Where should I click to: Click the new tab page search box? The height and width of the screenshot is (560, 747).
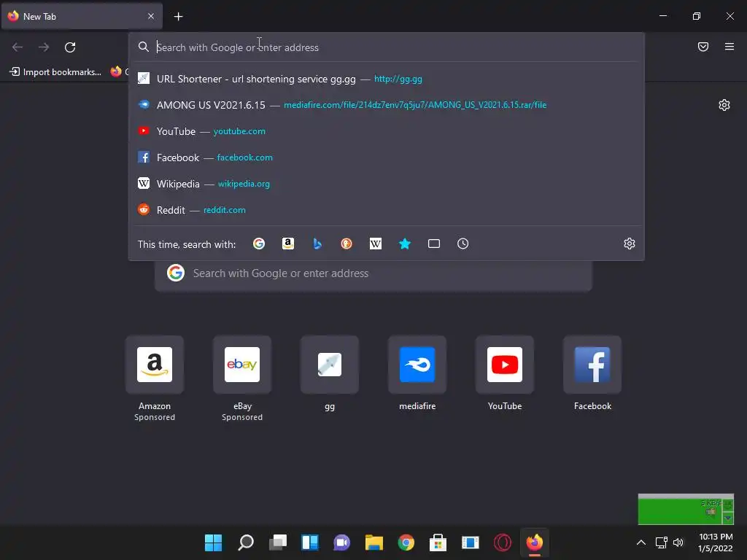tap(373, 273)
